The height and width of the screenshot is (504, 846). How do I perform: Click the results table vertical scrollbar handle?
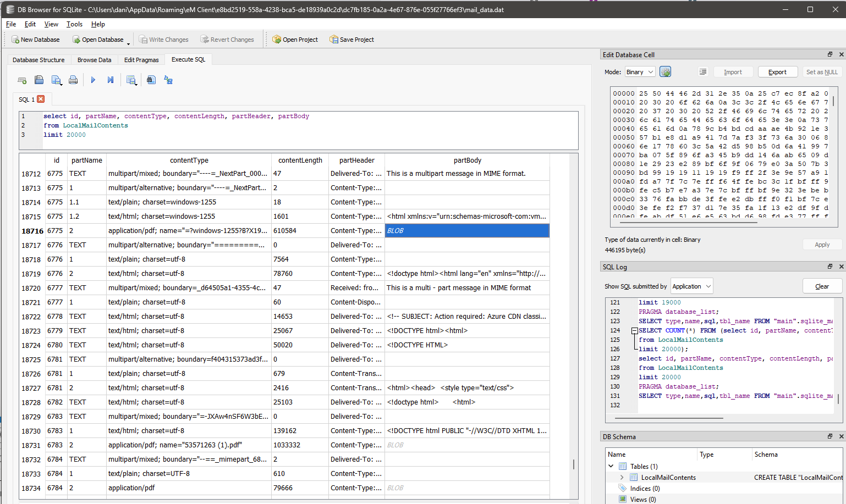point(574,464)
